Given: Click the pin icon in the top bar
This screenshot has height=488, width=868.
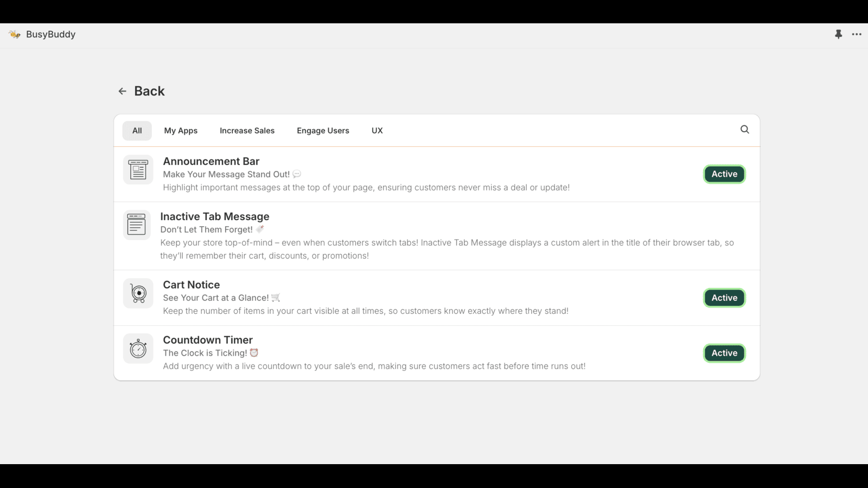Looking at the screenshot, I should point(838,34).
